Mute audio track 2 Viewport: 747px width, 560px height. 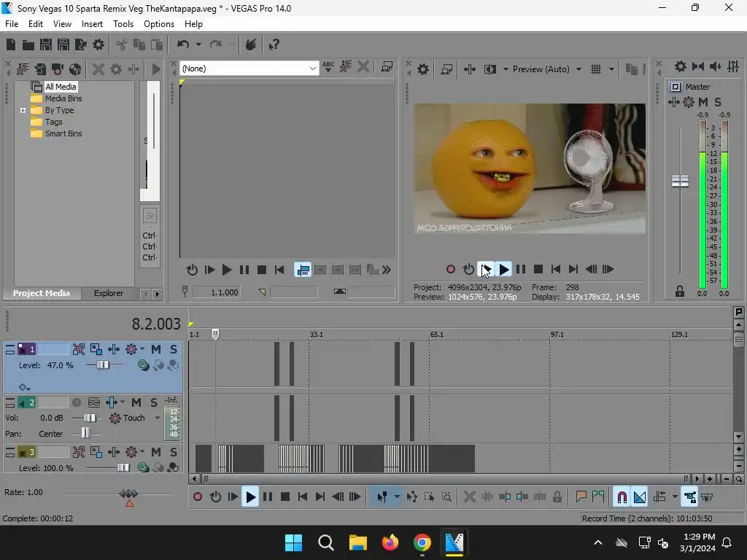point(136,402)
